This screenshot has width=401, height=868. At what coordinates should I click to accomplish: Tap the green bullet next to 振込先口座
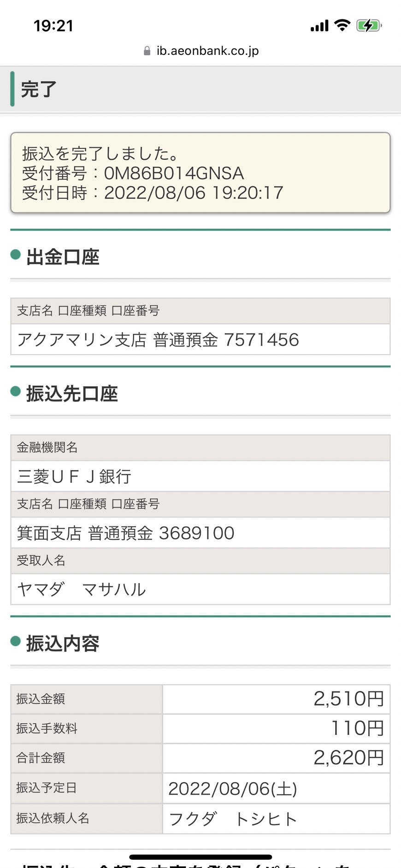[16, 391]
